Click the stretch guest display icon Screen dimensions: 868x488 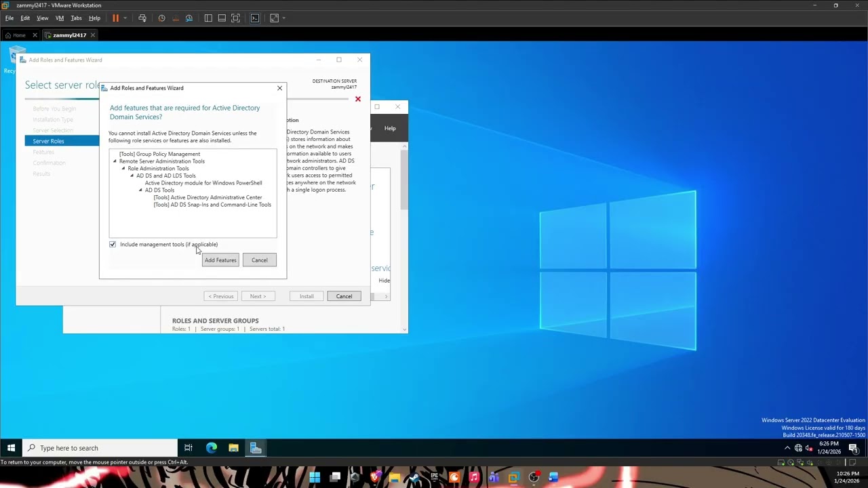point(274,18)
